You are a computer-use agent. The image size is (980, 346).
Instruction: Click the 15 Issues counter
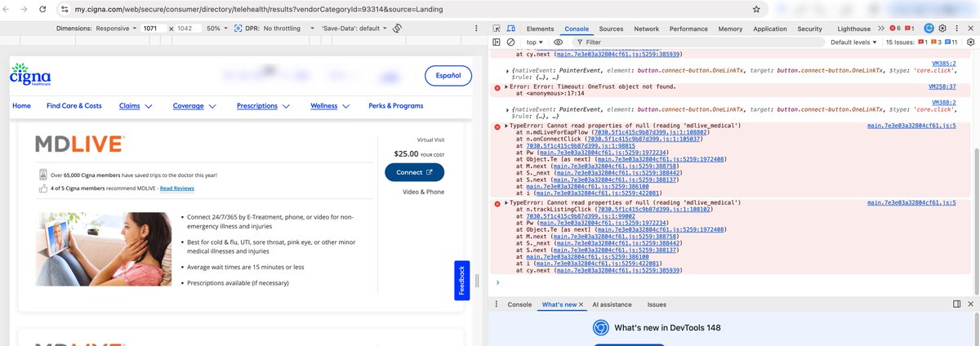point(921,42)
